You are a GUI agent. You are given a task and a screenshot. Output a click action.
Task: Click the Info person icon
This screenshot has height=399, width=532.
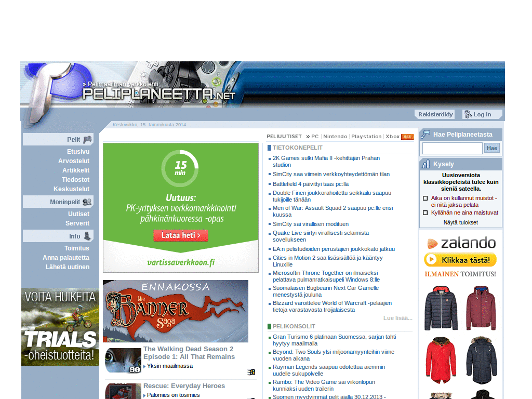coord(87,236)
